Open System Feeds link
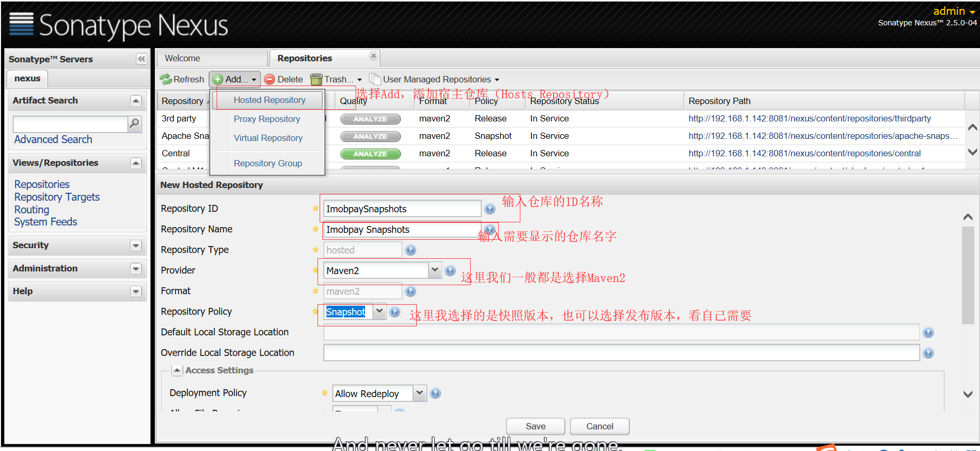 pos(45,222)
